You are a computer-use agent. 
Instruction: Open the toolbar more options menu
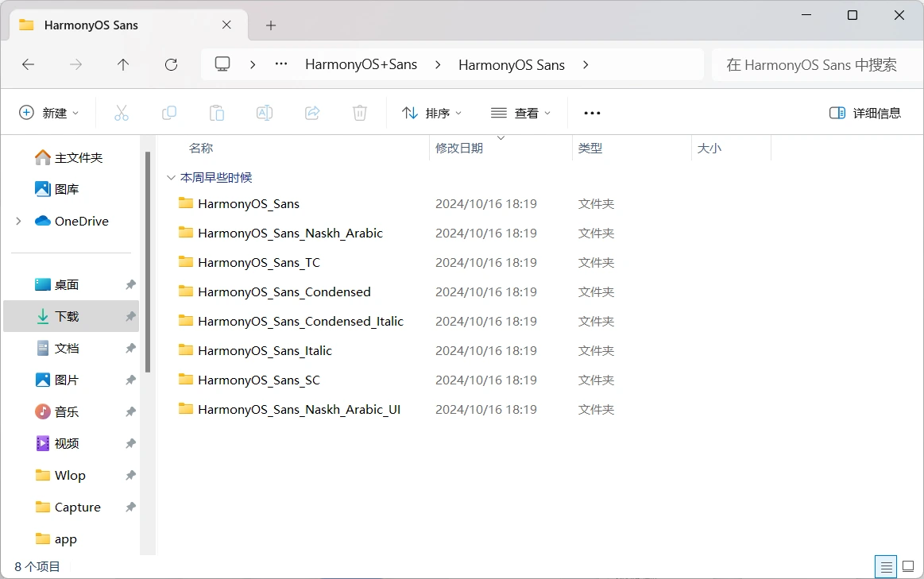tap(592, 113)
